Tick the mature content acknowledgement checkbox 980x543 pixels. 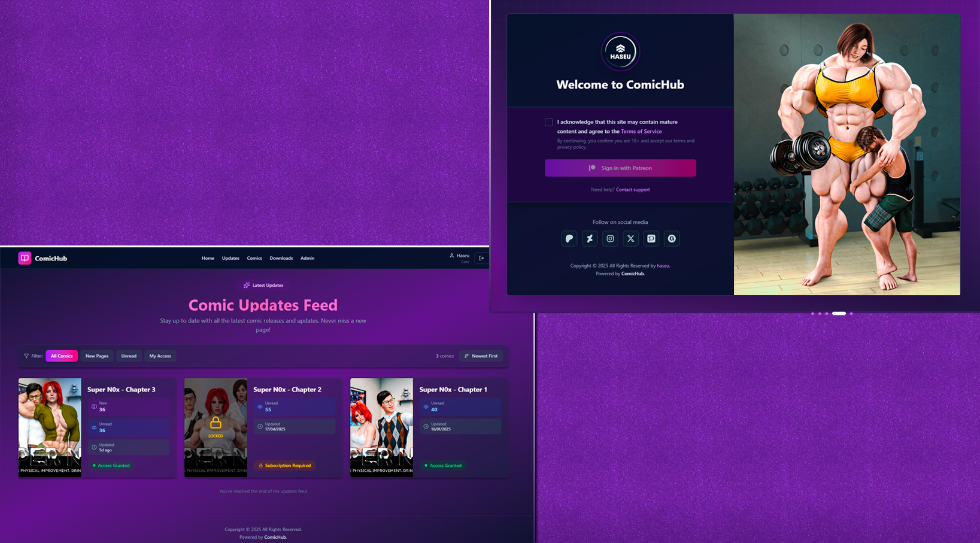coord(548,122)
